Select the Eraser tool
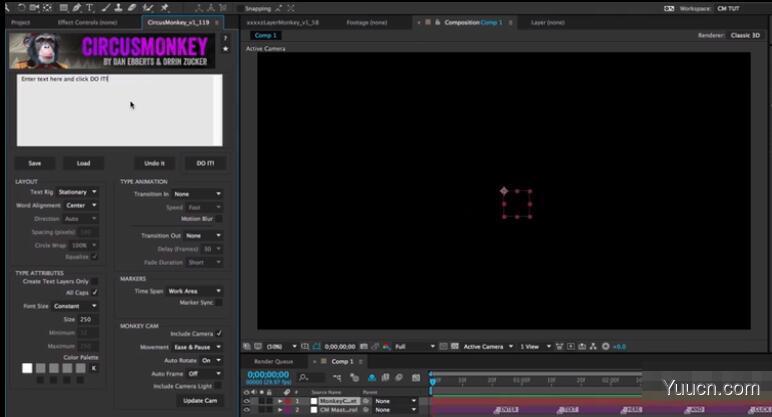The width and height of the screenshot is (772, 417). [x=131, y=7]
